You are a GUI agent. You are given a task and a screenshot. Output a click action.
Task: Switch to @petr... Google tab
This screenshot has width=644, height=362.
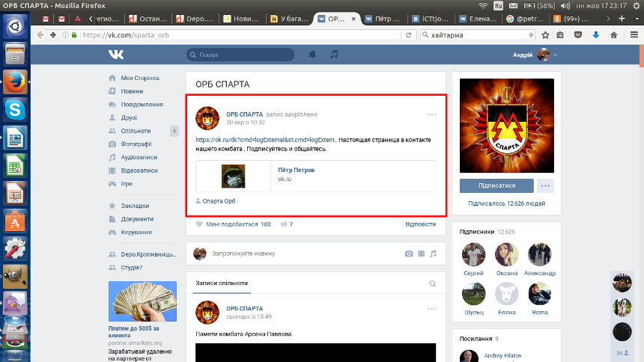pos(526,19)
